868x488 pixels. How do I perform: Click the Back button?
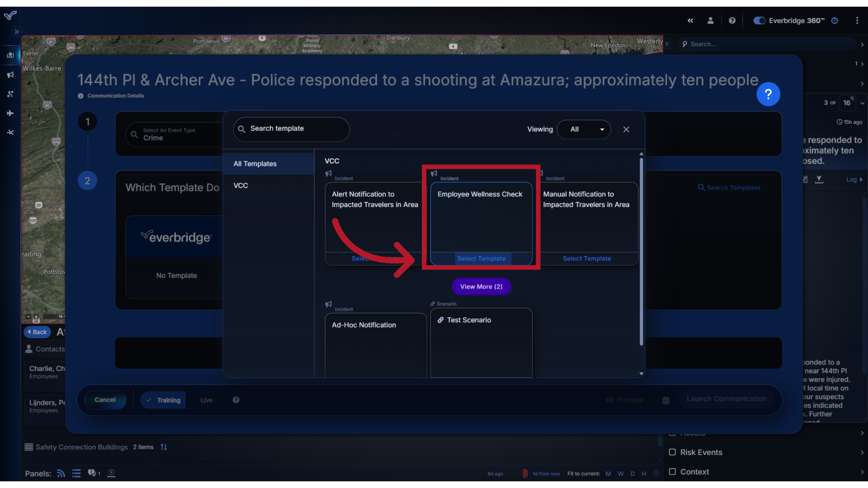37,332
